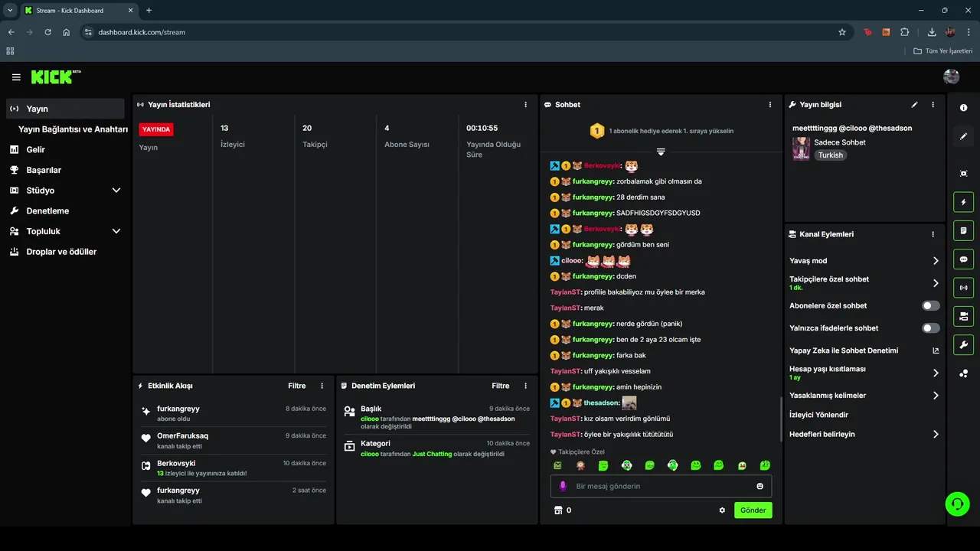Bookmark this page with the star icon
This screenshot has height=551, width=980.
[x=842, y=32]
